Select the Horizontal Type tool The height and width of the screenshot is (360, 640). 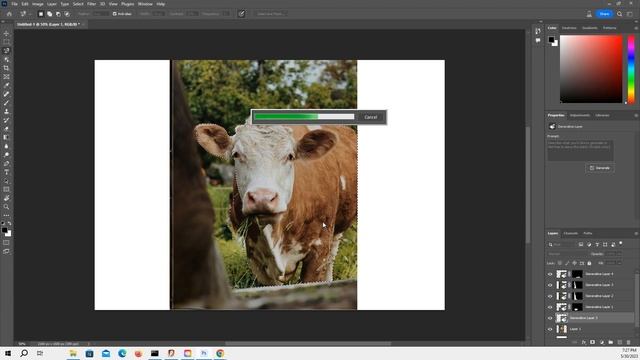pos(6,172)
